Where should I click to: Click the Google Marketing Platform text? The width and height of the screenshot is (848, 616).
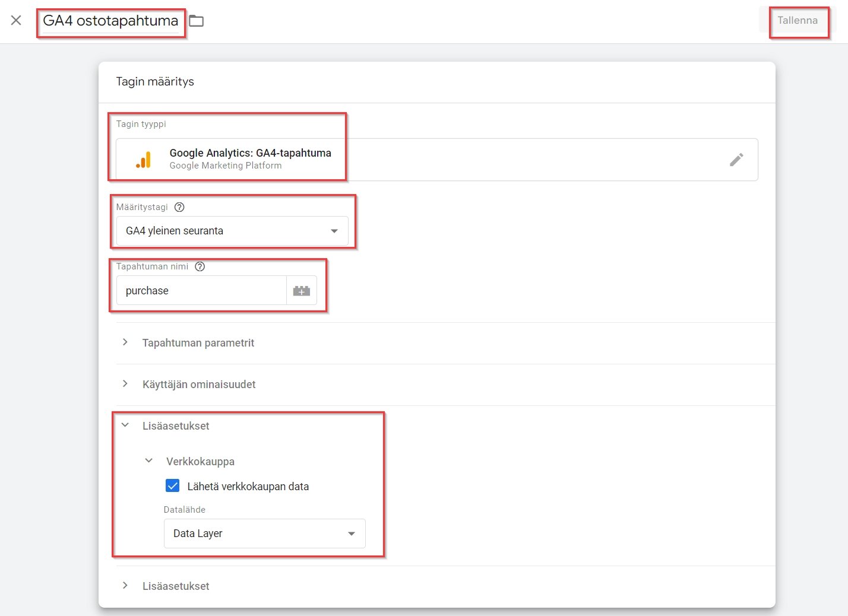click(x=226, y=166)
